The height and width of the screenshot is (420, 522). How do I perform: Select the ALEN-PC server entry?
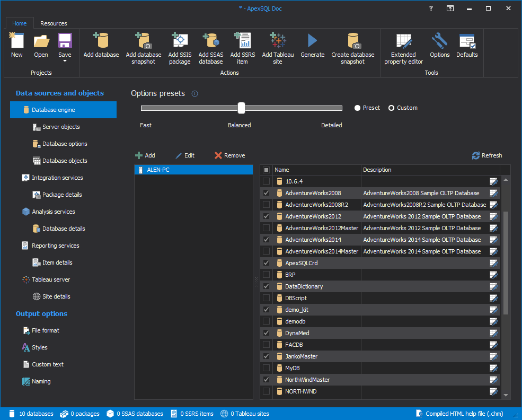[193, 170]
